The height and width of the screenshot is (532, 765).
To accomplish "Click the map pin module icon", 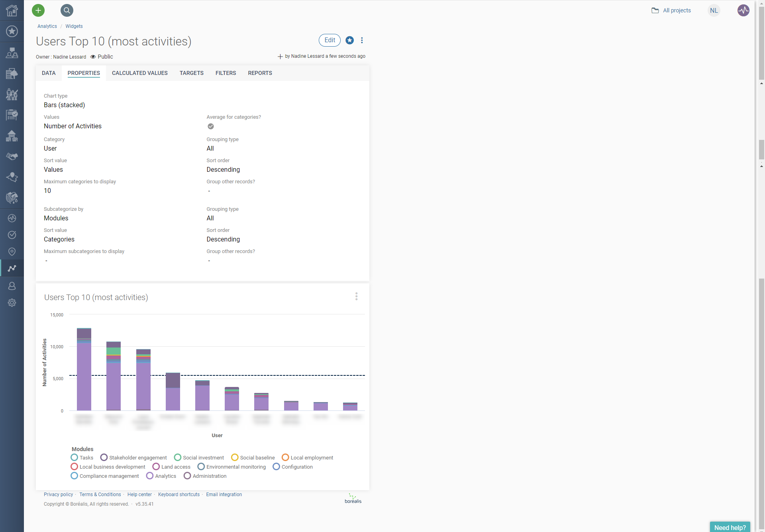I will [x=12, y=251].
